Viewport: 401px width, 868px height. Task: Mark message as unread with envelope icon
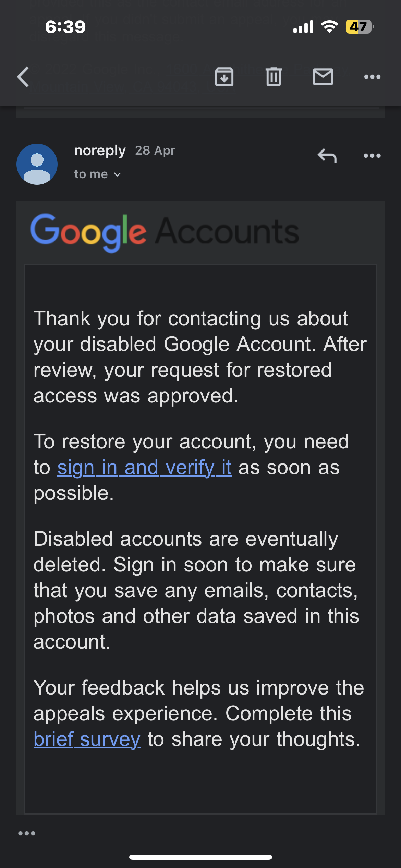323,77
